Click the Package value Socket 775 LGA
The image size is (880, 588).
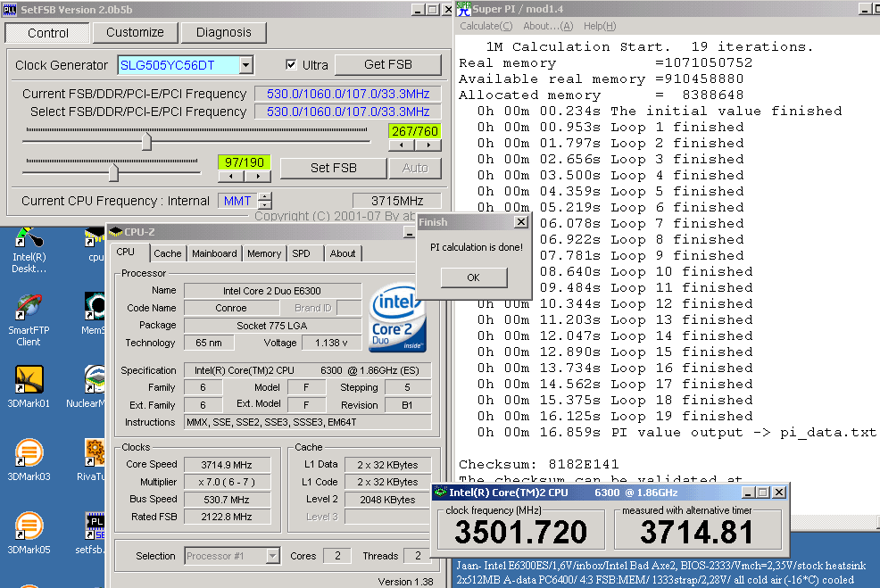272,326
